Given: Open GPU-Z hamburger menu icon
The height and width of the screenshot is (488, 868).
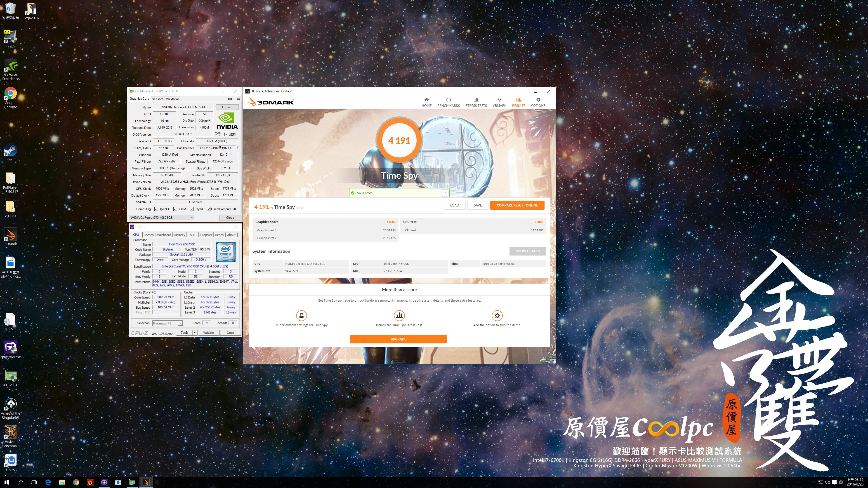Looking at the screenshot, I should [x=238, y=99].
